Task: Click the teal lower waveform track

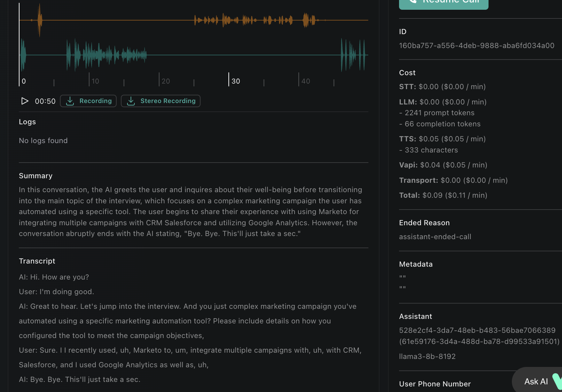Action: pos(194,55)
